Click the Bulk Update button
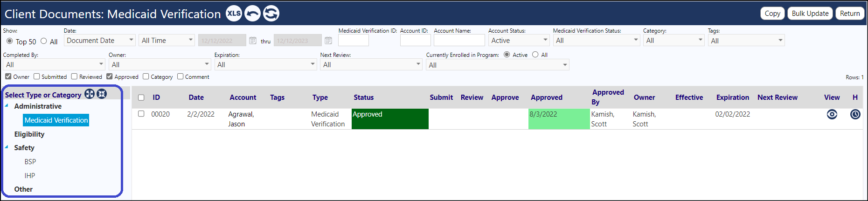This screenshot has height=201, width=868. pyautogui.click(x=810, y=14)
